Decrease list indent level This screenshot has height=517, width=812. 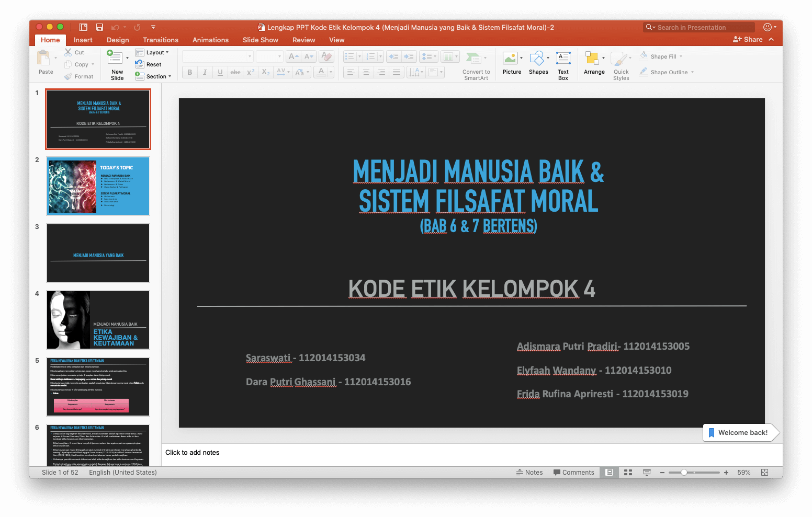click(394, 56)
